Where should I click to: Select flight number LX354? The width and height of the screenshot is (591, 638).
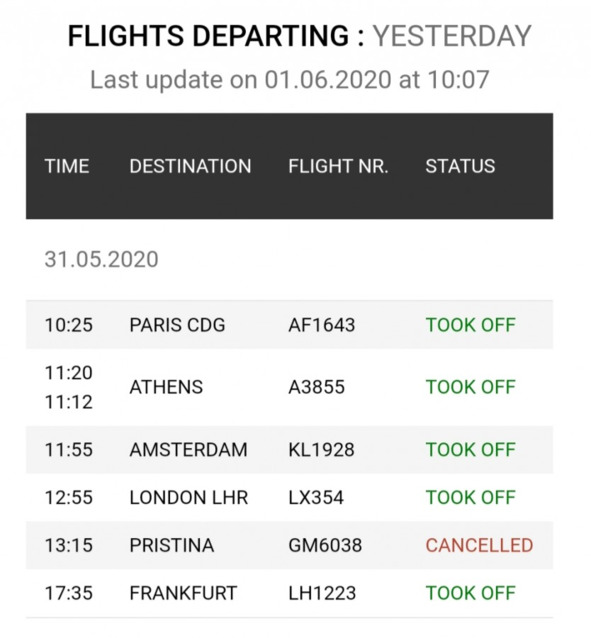point(316,498)
